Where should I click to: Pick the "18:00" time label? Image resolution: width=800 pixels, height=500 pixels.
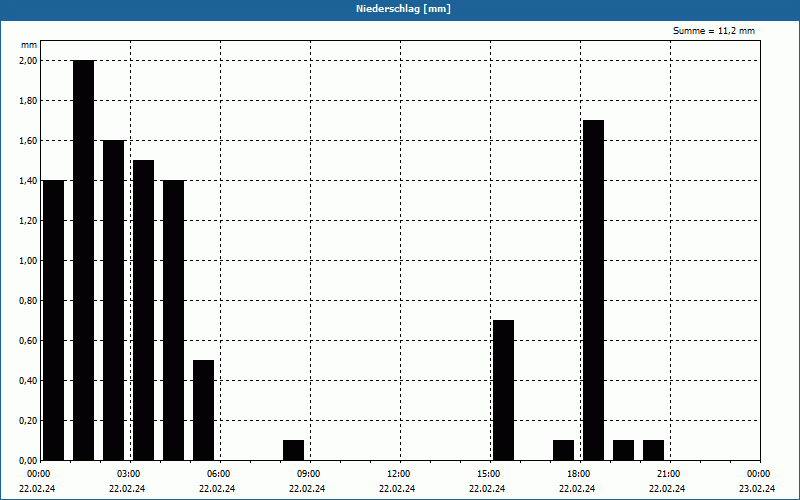click(x=579, y=474)
